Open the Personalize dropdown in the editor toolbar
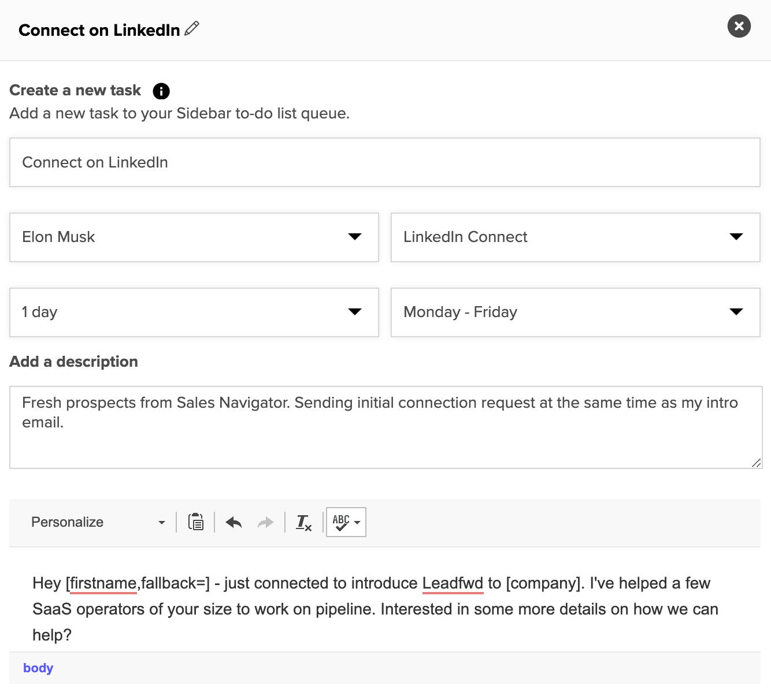Viewport: 771px width, 700px height. 98,522
